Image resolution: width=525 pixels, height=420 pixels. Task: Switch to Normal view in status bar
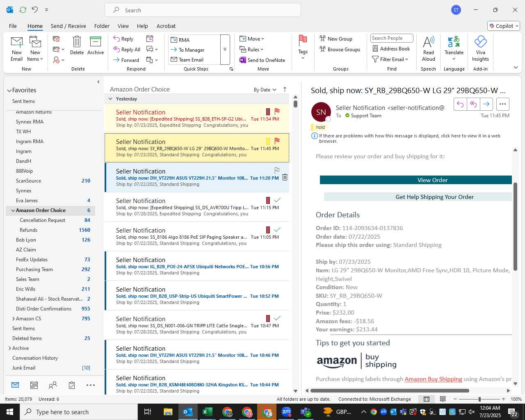click(x=427, y=399)
